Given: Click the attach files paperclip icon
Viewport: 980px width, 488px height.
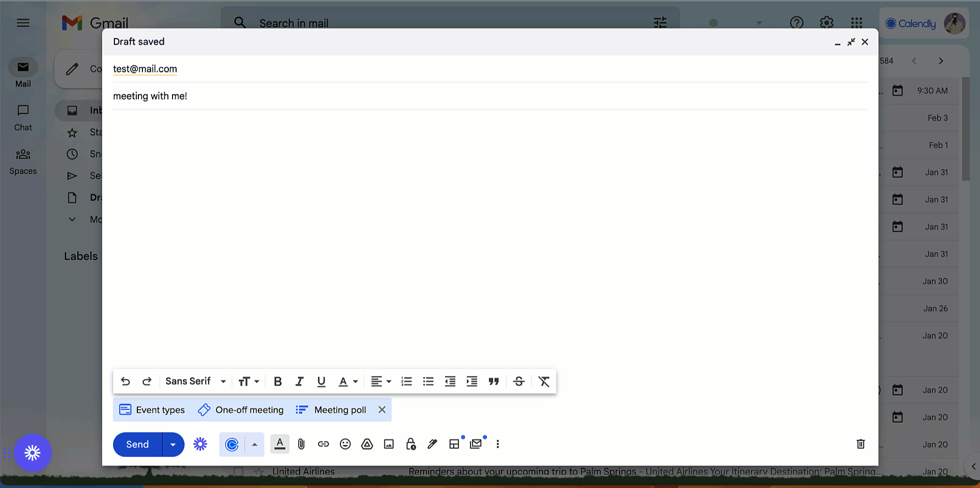Looking at the screenshot, I should [x=301, y=444].
